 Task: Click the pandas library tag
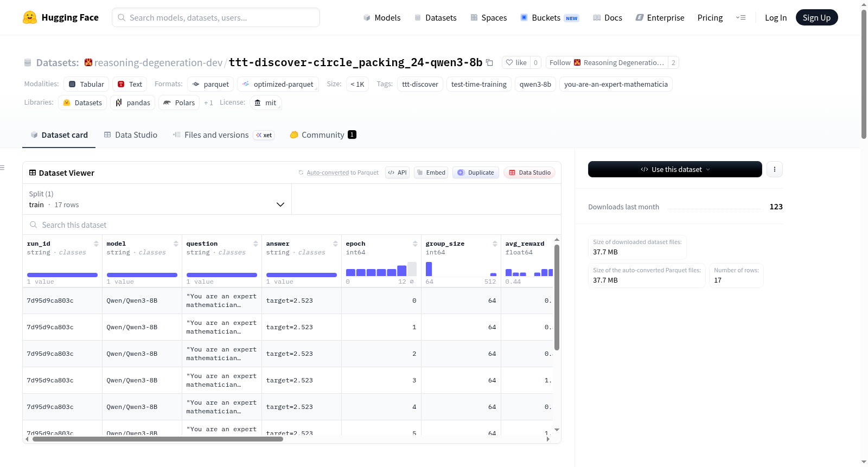click(x=133, y=103)
